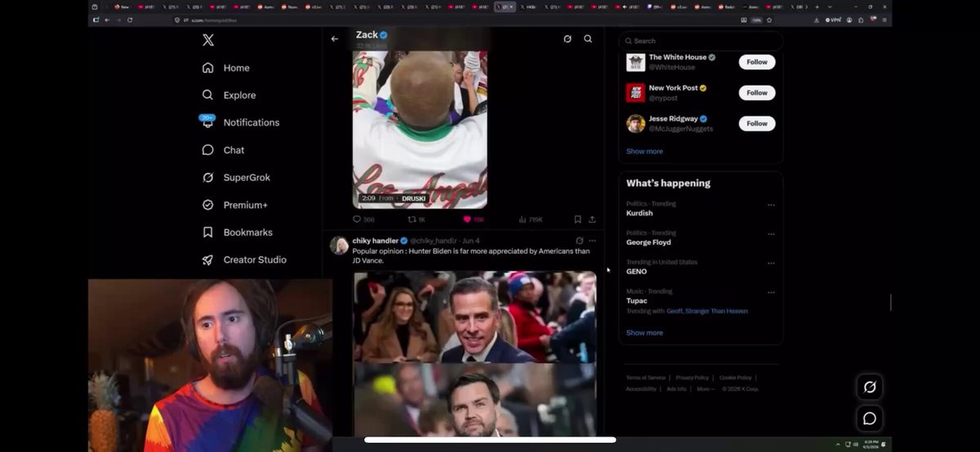The width and height of the screenshot is (980, 452).
Task: Open the Premium+ badge icon
Action: coord(207,205)
